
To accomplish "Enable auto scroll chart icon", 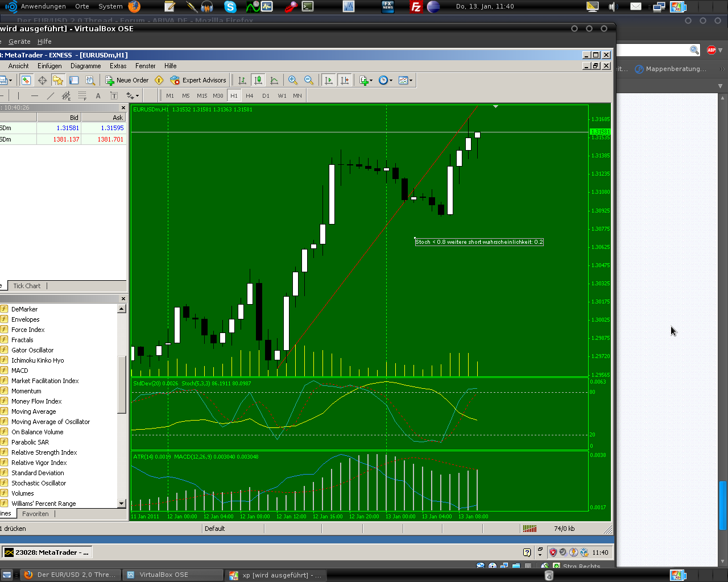I will point(329,80).
